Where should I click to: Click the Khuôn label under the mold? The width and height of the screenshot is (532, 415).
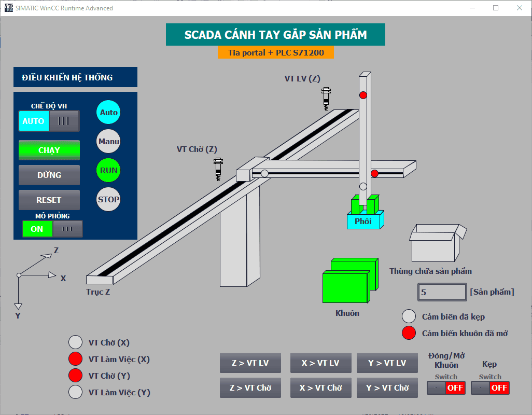[x=347, y=313]
